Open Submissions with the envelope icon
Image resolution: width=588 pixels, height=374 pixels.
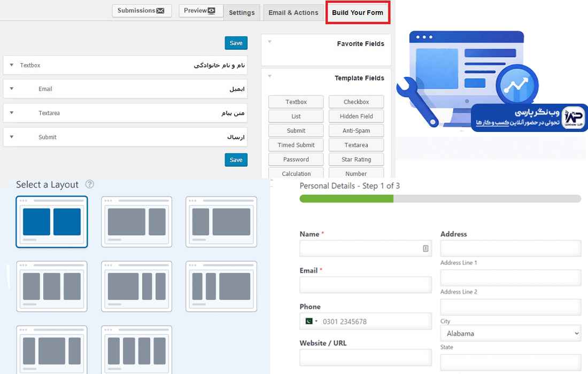pos(142,11)
